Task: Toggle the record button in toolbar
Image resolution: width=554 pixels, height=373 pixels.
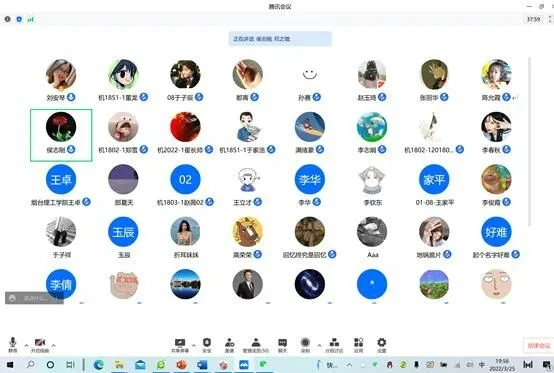Action: (305, 345)
